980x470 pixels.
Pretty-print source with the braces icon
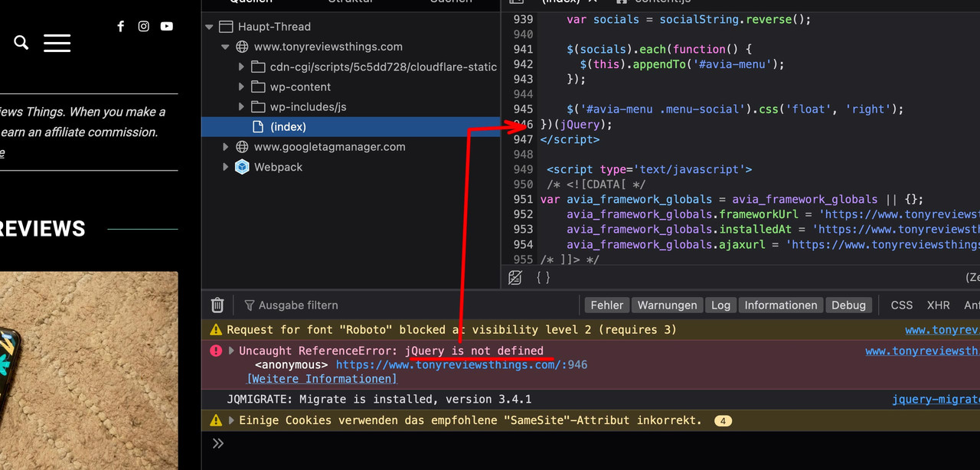click(x=543, y=278)
